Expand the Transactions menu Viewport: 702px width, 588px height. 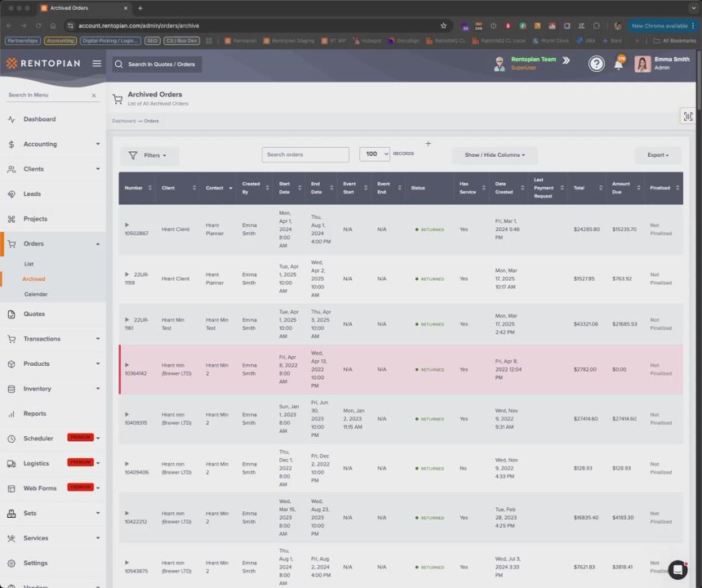[53, 339]
